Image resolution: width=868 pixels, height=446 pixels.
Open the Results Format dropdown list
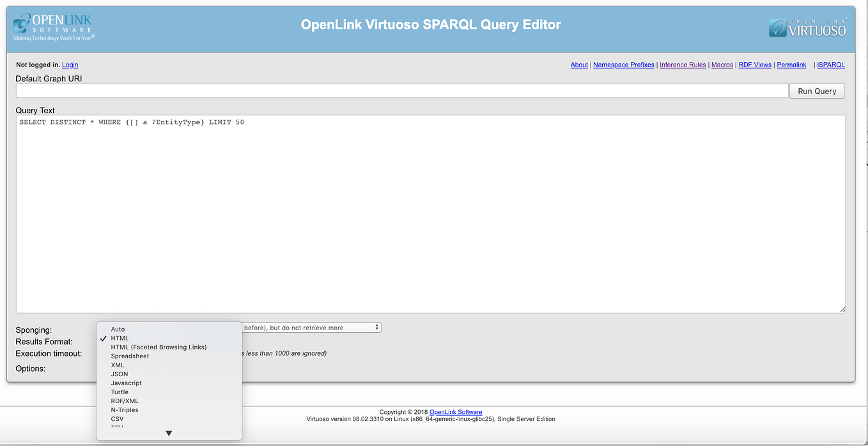click(x=169, y=342)
